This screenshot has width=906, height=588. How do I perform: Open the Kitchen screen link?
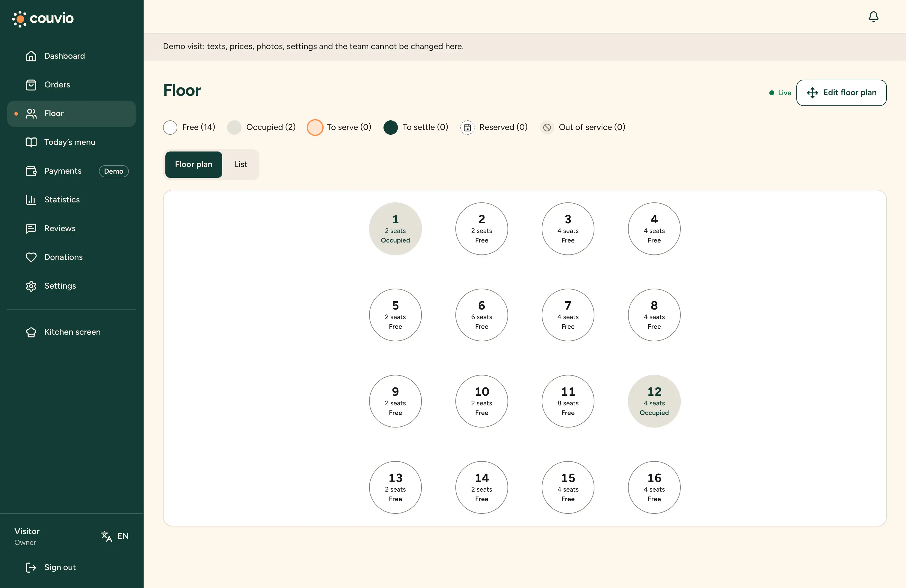[72, 332]
